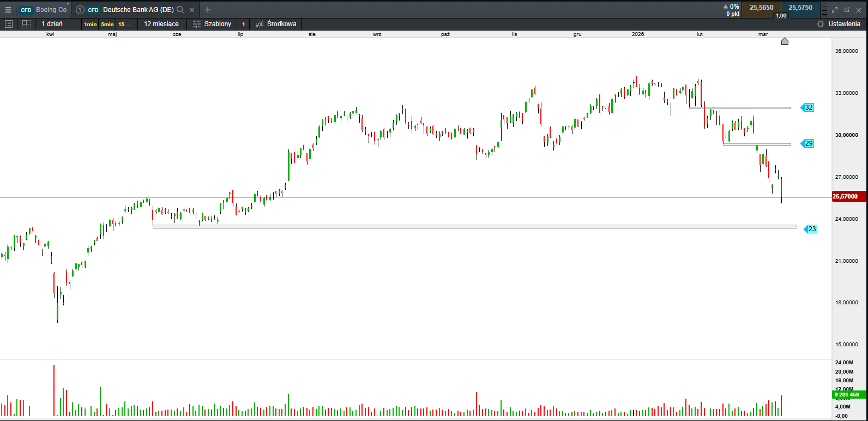Image resolution: width=868 pixels, height=421 pixels.
Task: Open Ustawienia chart settings
Action: (x=839, y=24)
